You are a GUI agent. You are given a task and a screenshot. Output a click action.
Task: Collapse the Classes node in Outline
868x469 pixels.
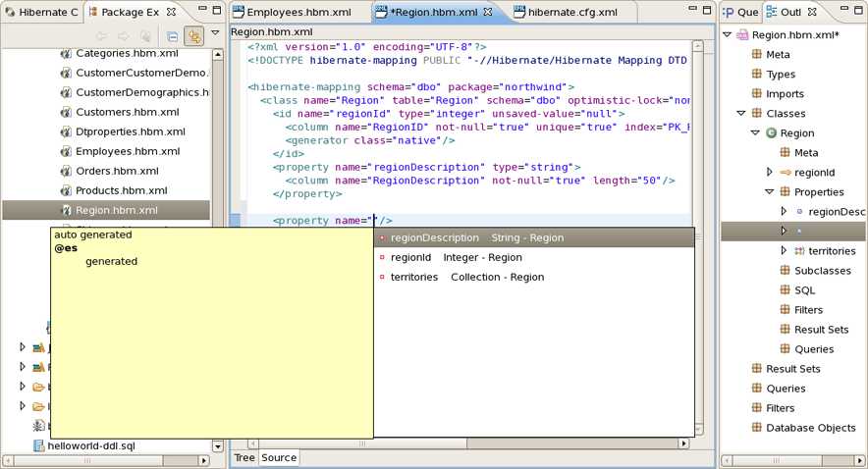pyautogui.click(x=741, y=114)
